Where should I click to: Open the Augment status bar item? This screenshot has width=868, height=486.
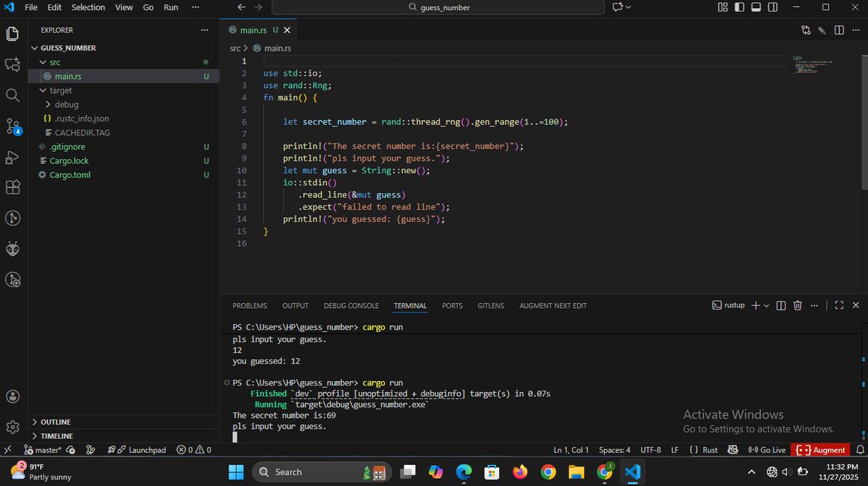click(821, 449)
